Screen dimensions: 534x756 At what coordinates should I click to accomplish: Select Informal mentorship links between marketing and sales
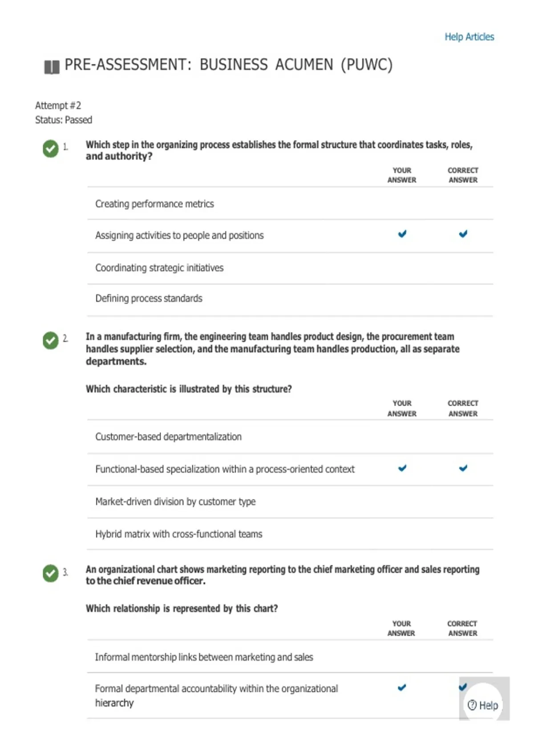[x=290, y=657]
